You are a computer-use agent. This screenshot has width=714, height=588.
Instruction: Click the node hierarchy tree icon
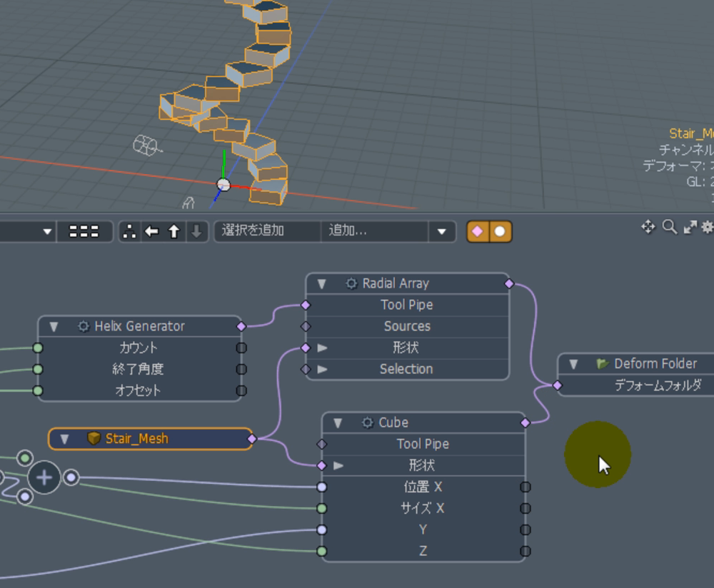(x=129, y=232)
